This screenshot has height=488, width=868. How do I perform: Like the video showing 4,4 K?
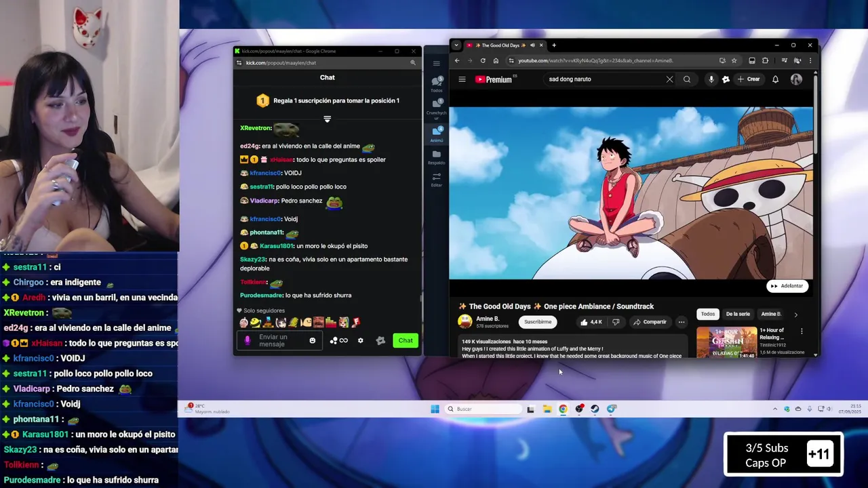[x=591, y=322]
